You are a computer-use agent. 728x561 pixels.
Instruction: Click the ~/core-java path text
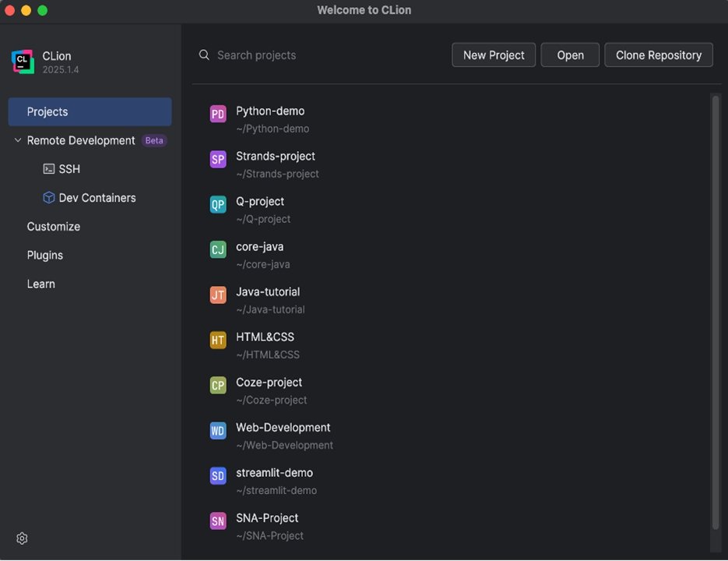[x=263, y=264]
